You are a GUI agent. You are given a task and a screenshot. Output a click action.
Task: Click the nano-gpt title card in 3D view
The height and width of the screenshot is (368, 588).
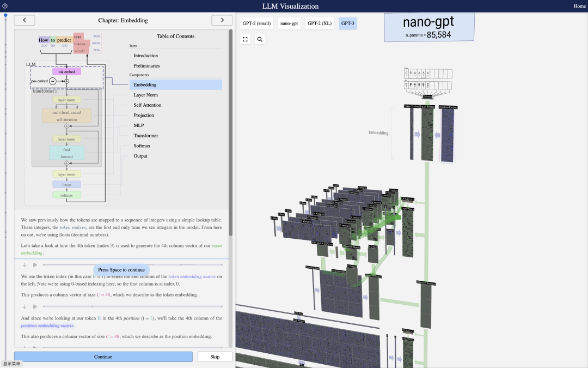[x=429, y=27]
